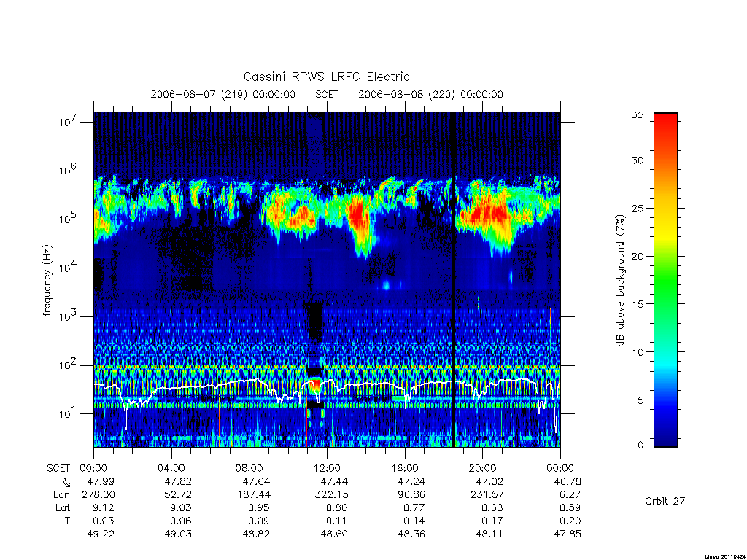The width and height of the screenshot is (747, 560).
Task: Click the Rs value '47.02'
Action: (x=489, y=481)
